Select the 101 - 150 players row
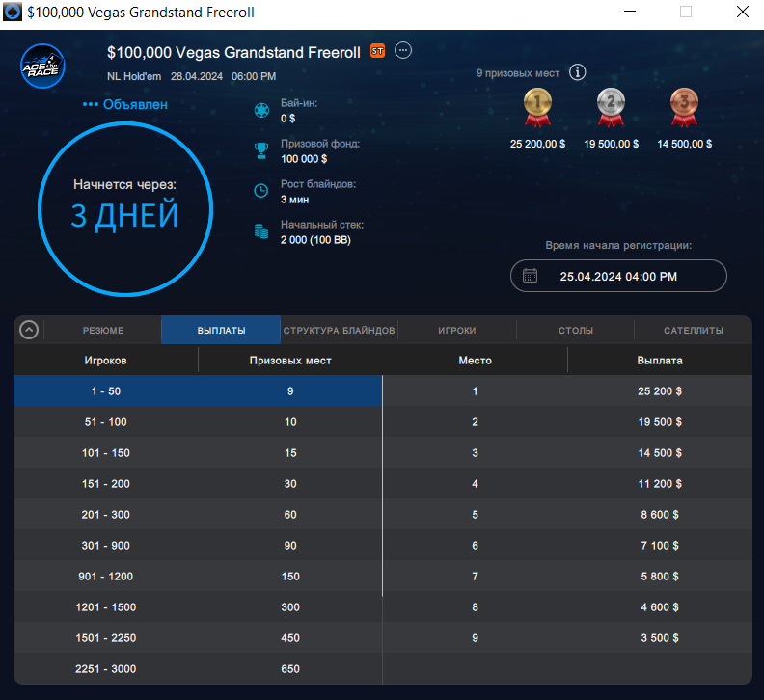 pos(198,452)
